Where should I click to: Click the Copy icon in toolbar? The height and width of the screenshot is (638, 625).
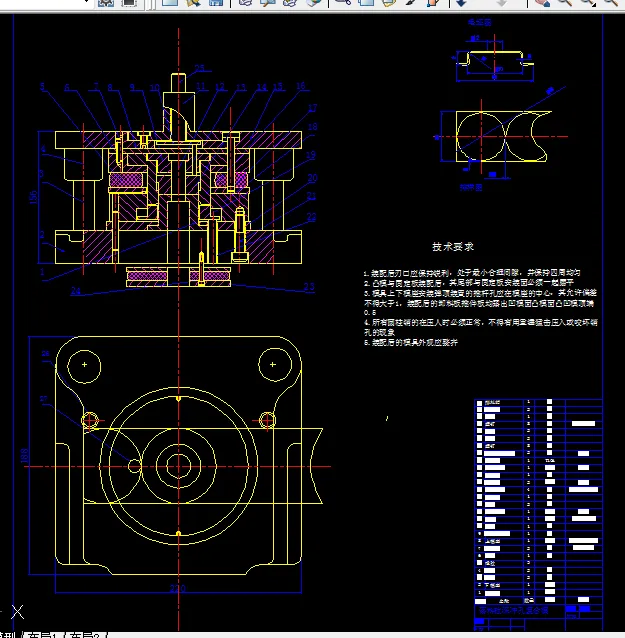(x=366, y=2)
